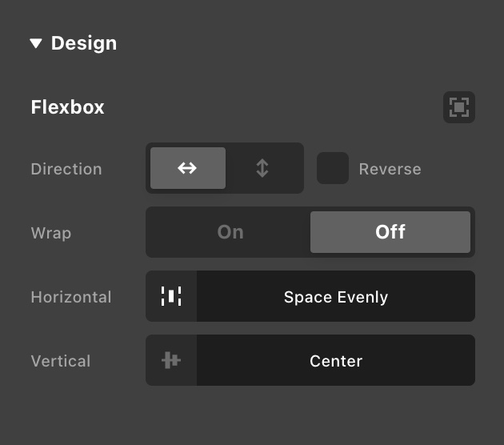This screenshot has width=504, height=445.
Task: Click the Design section title
Action: [x=84, y=43]
